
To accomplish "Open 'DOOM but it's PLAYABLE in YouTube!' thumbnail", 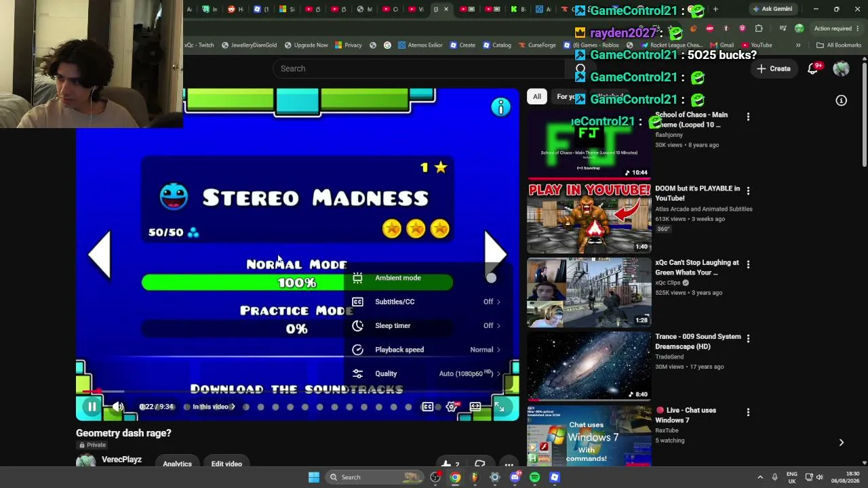I will tap(589, 218).
